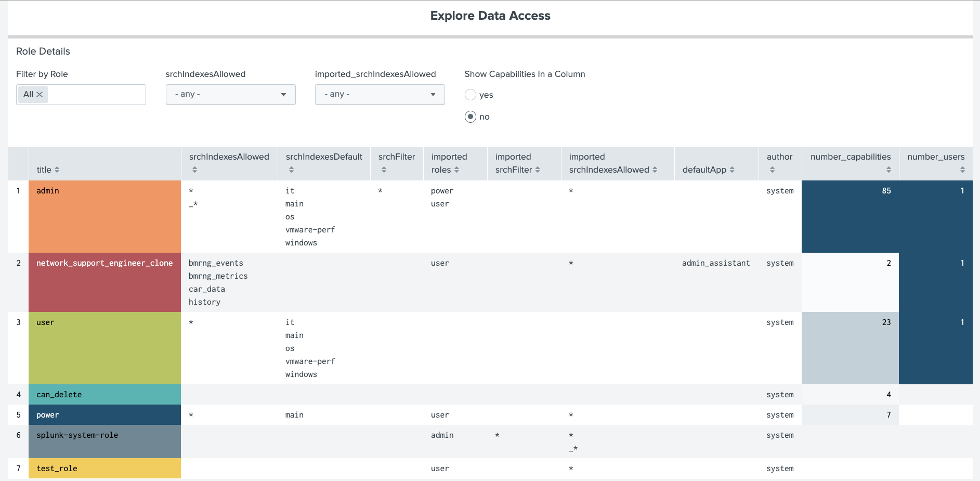Sort by srchFilter column sort icon
This screenshot has height=481, width=980.
click(x=384, y=170)
